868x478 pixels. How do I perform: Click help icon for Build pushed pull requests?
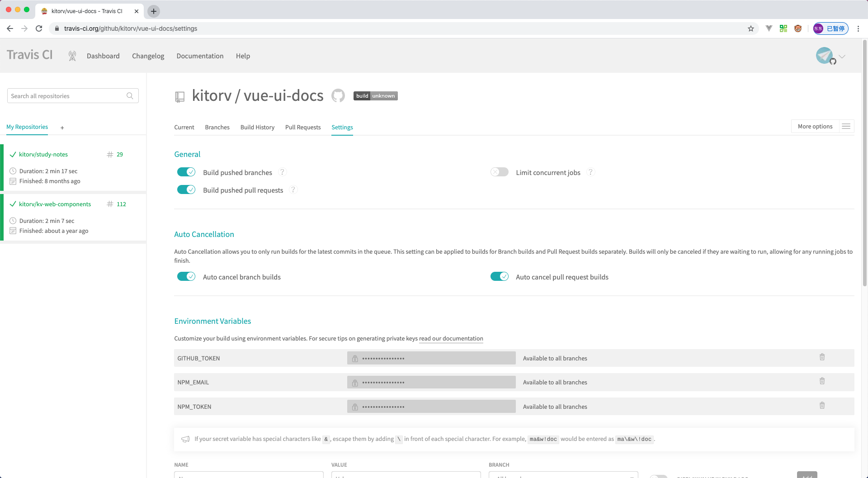[293, 190]
